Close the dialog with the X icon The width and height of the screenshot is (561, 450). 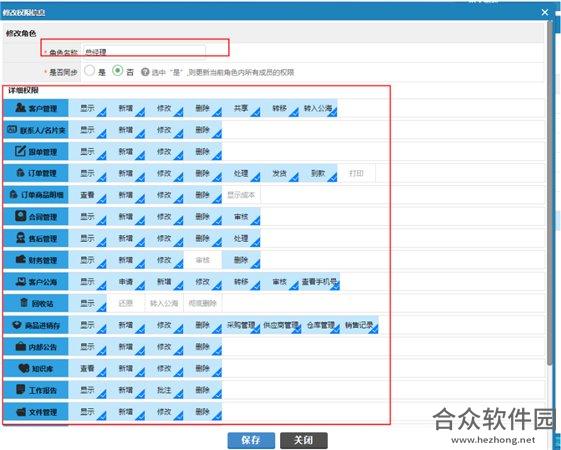(x=545, y=13)
